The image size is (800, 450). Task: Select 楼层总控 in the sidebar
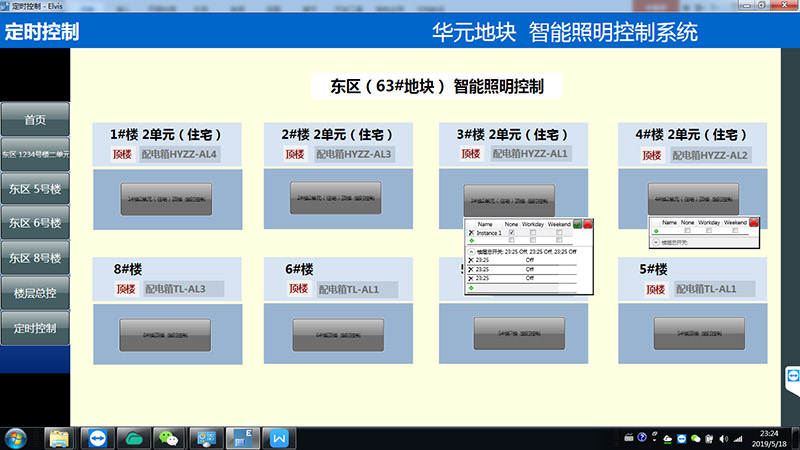pos(35,293)
